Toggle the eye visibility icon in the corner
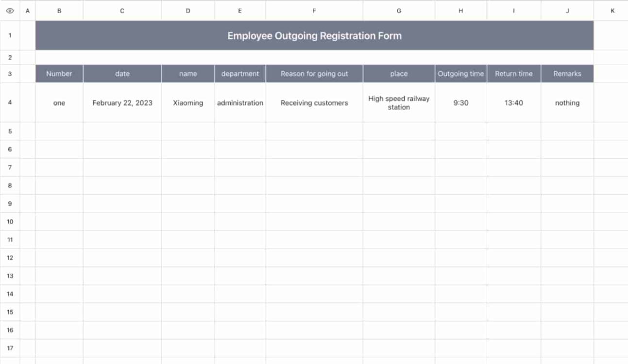Viewport: 628px width, 364px height. 10,10
